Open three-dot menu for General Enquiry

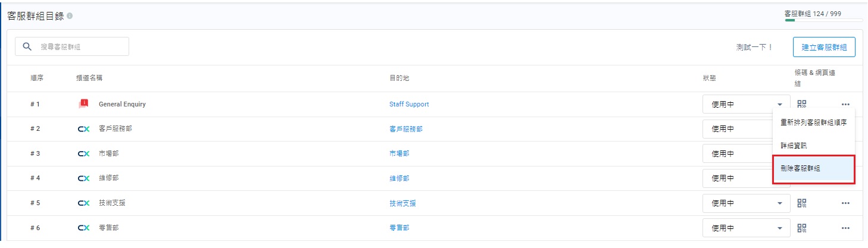(x=845, y=104)
